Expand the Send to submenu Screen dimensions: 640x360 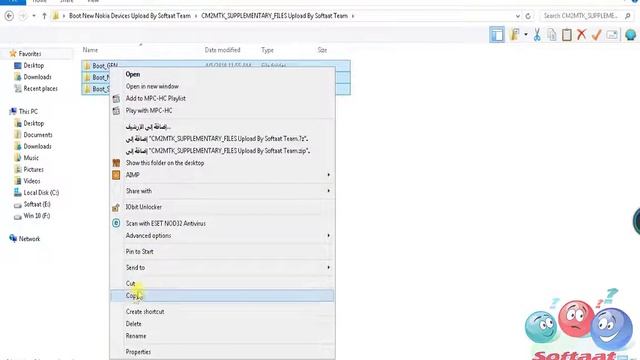[222, 267]
